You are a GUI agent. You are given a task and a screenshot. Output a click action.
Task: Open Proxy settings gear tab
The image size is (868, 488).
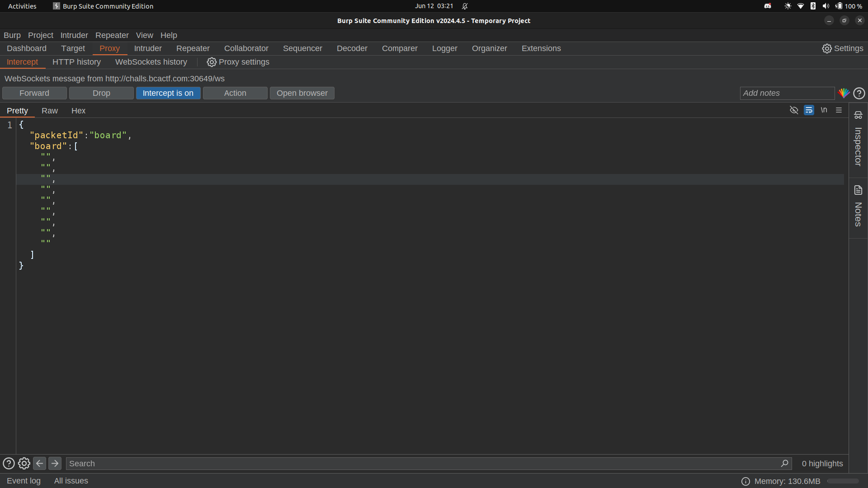tap(238, 62)
